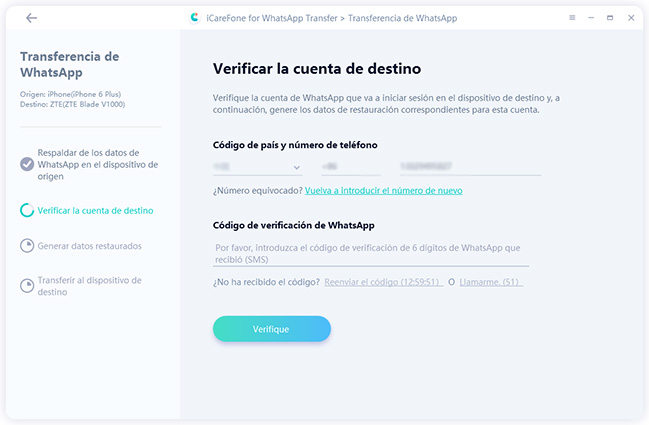Click the Verificar la cuenta de destino heading

coord(317,69)
